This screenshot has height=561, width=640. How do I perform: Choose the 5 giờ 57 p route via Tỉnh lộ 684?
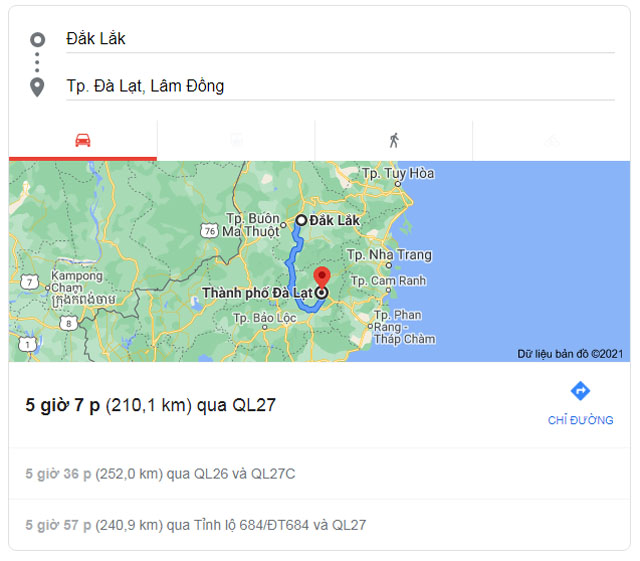196,525
